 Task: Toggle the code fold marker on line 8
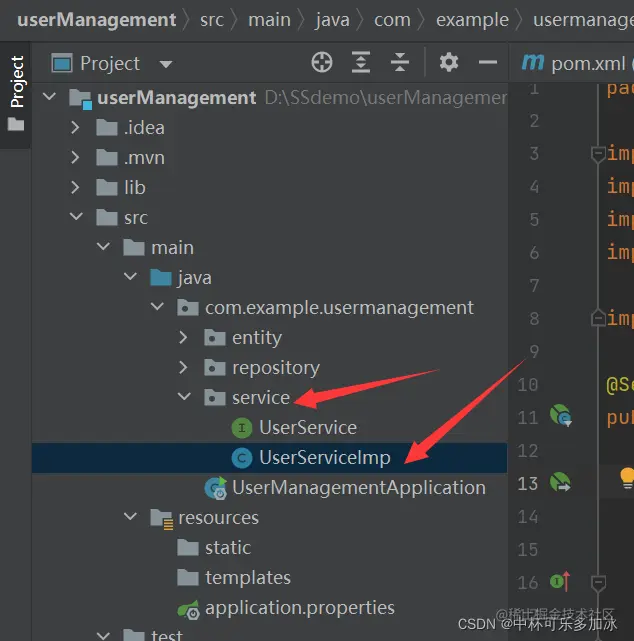pyautogui.click(x=598, y=318)
